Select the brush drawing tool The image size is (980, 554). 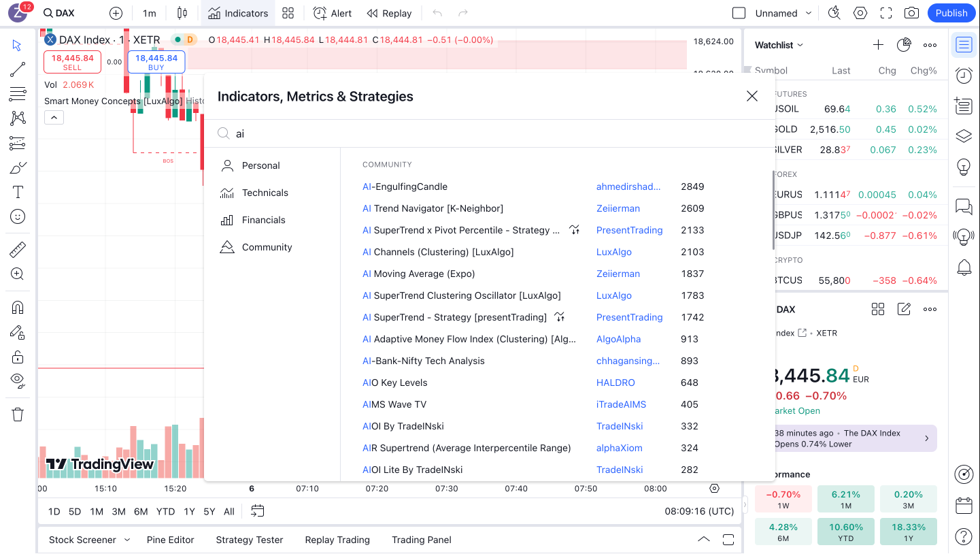click(18, 167)
